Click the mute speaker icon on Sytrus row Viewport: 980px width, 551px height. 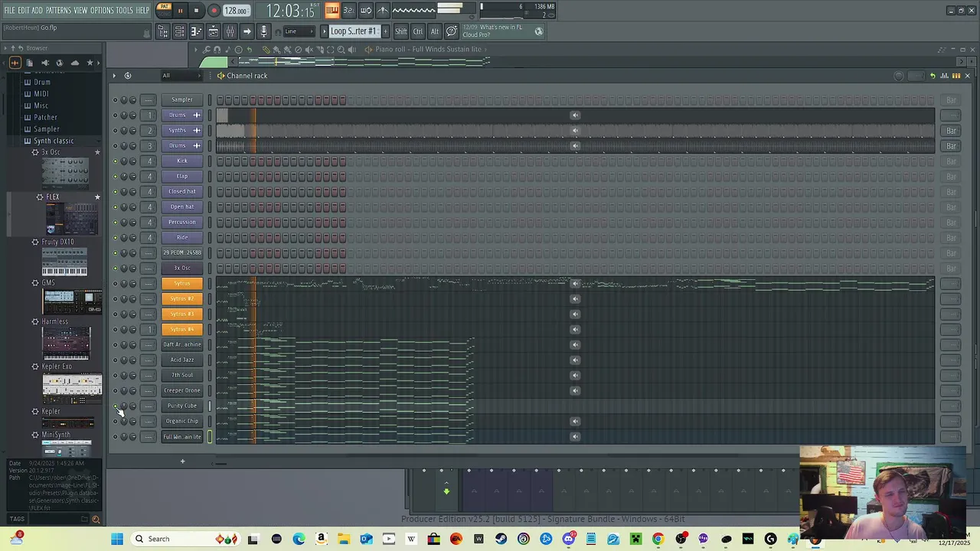[575, 283]
